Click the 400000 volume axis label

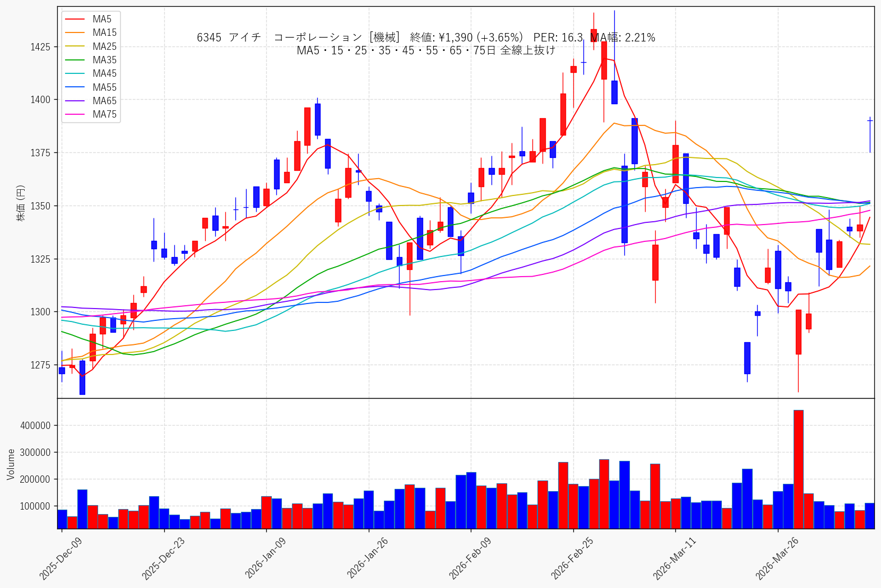[x=36, y=426]
